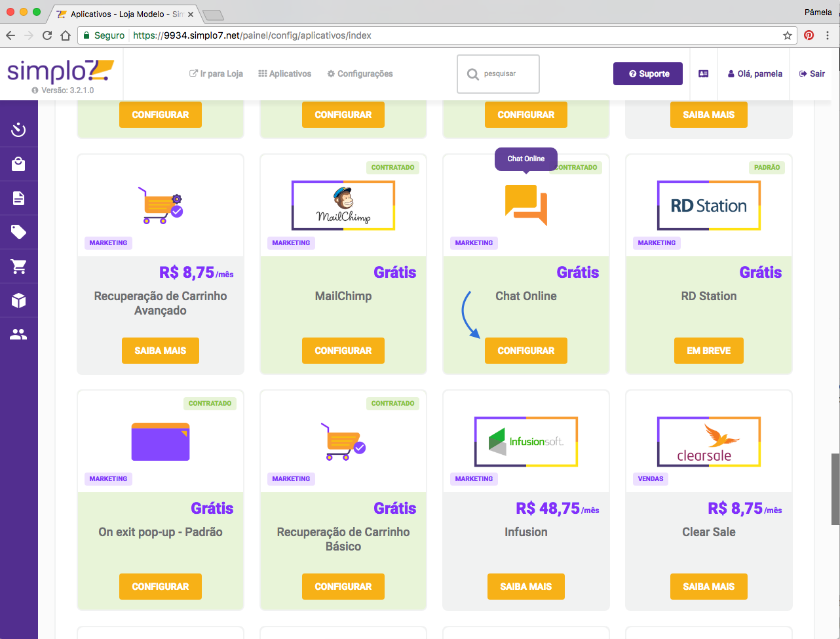Click the Seguro secure site indicator
This screenshot has width=840, height=639.
pos(104,35)
